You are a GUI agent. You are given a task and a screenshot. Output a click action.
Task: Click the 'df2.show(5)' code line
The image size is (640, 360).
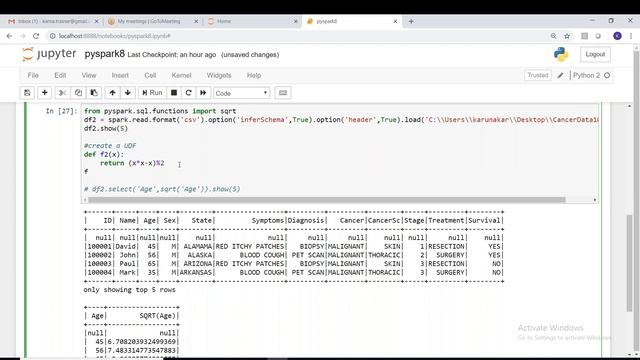coord(106,129)
